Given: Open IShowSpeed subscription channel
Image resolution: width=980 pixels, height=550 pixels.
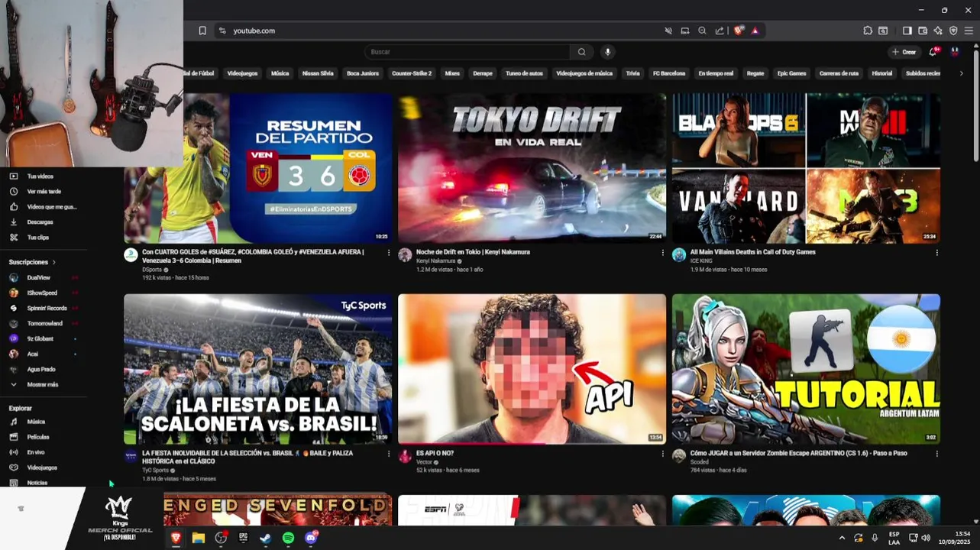Looking at the screenshot, I should [x=42, y=293].
